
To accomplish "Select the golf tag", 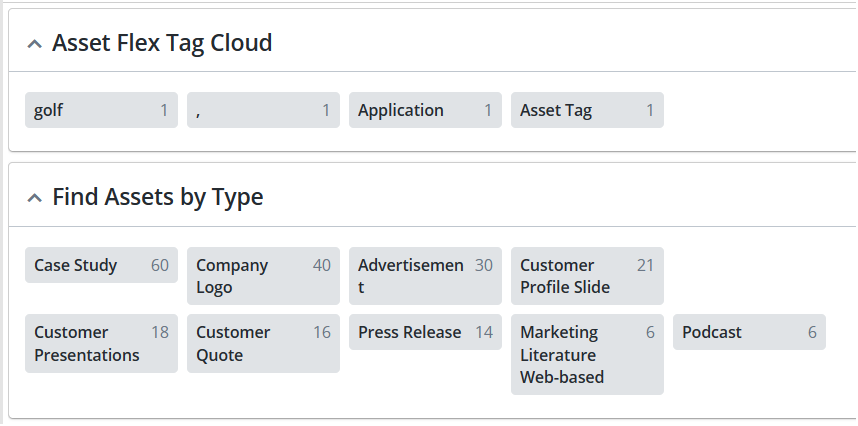I will coord(101,110).
